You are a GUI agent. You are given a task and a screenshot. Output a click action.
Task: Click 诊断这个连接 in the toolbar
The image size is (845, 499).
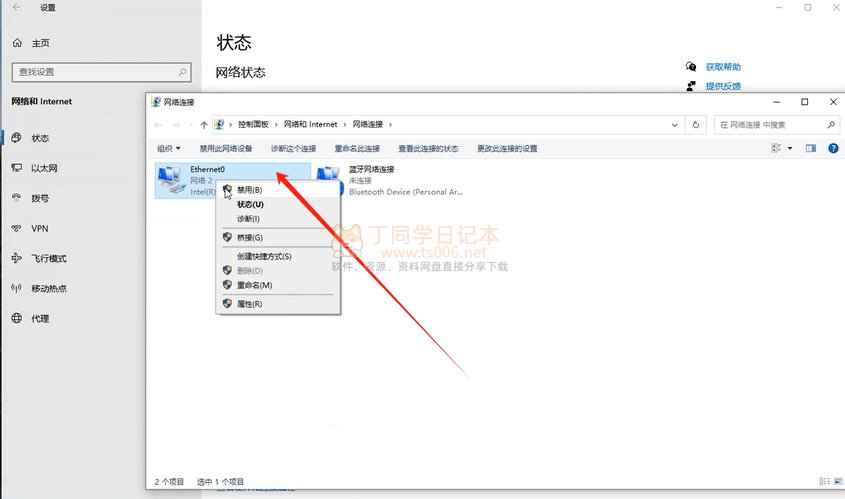coord(293,149)
